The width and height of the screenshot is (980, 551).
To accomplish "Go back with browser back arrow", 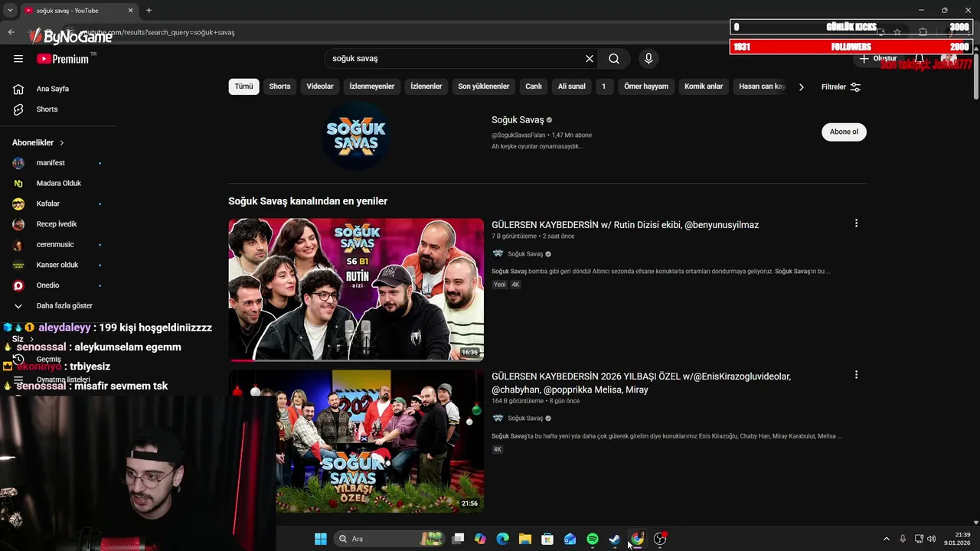I will (11, 32).
